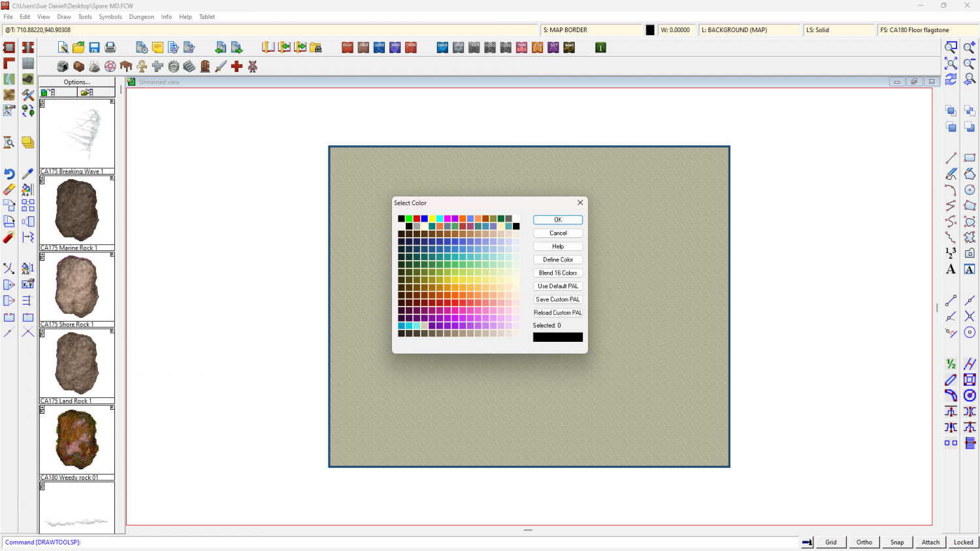980x551 pixels.
Task: Select the Erase tool icon
Action: click(9, 190)
